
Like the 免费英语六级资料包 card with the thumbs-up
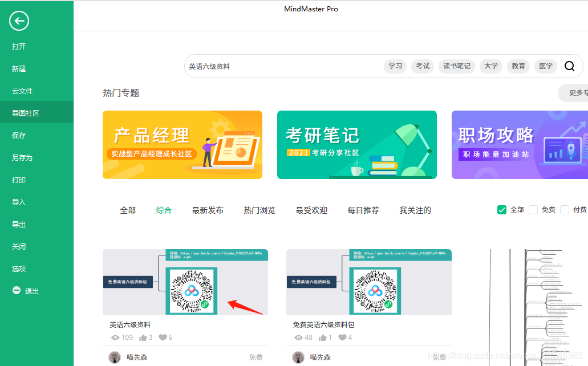click(x=322, y=337)
